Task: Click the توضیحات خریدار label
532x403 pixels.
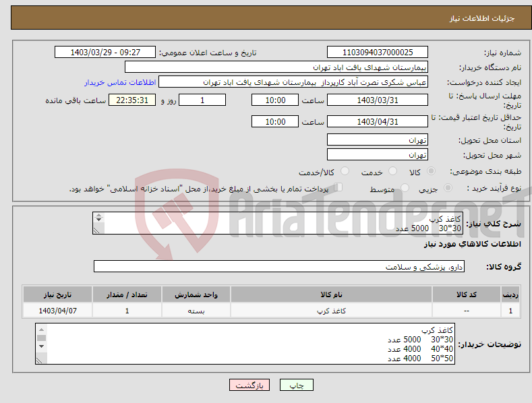Action: [x=490, y=344]
